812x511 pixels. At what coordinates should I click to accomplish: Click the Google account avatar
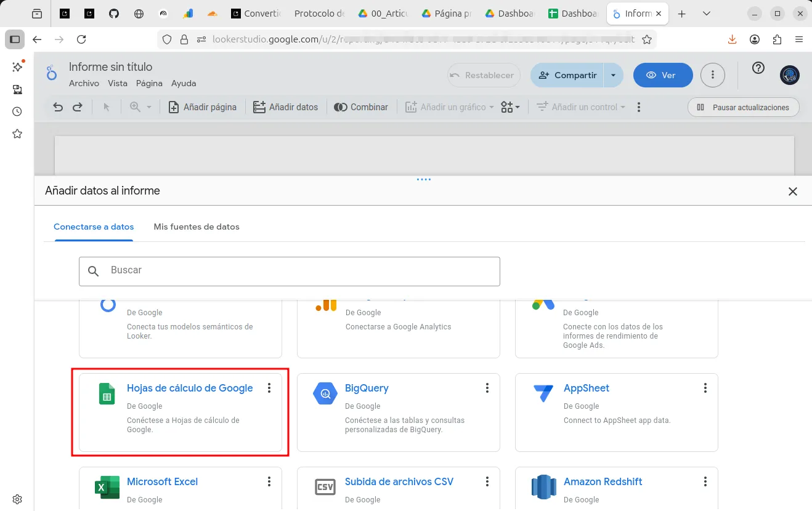[x=790, y=75]
